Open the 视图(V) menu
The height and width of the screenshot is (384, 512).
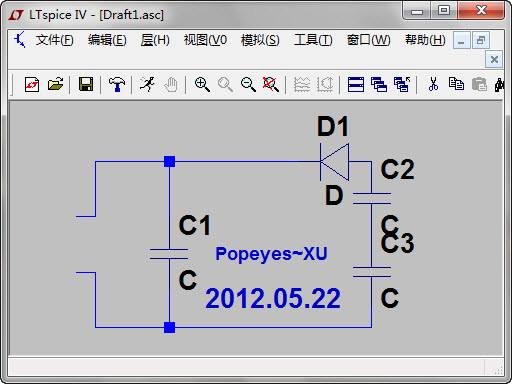click(x=205, y=40)
